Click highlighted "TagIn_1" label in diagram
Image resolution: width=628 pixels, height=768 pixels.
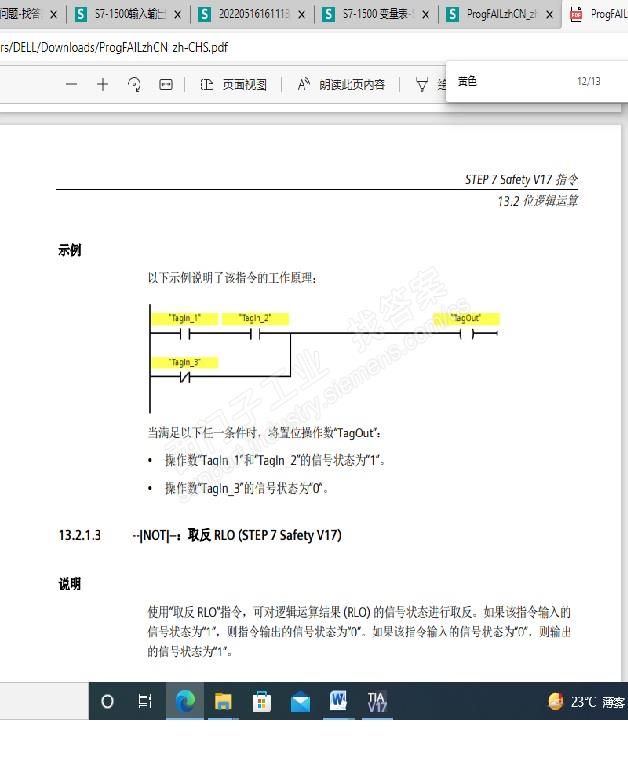point(185,318)
